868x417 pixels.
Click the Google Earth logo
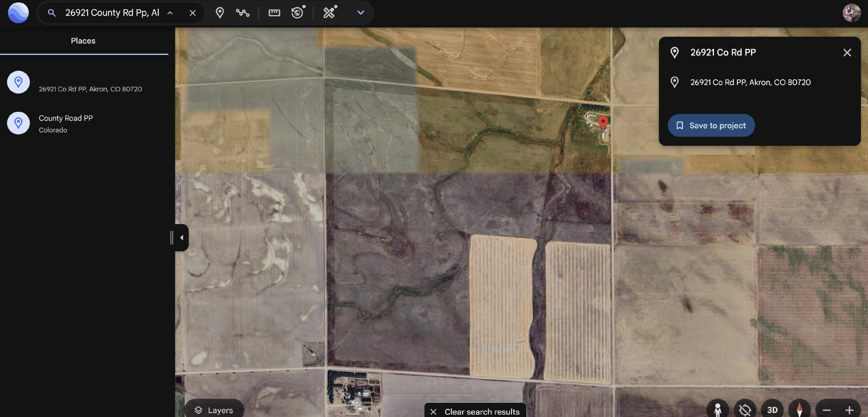(x=18, y=13)
